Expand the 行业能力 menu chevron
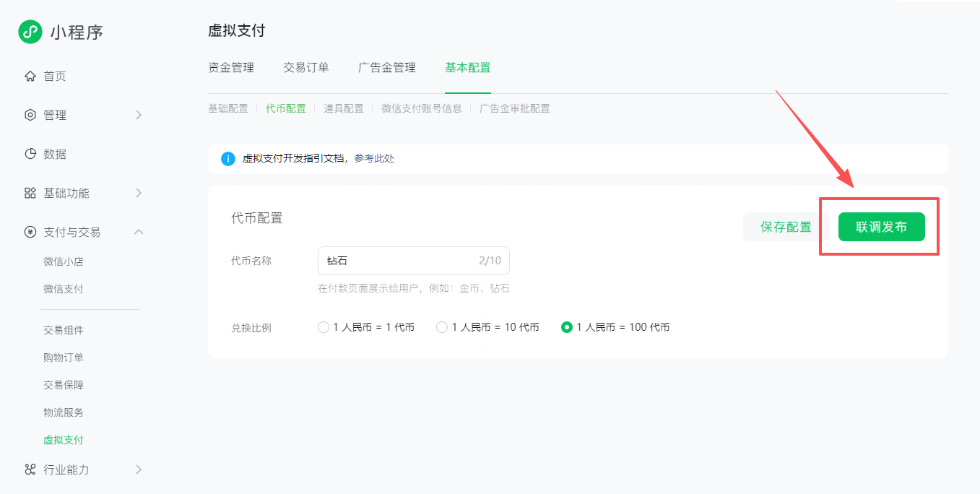980x494 pixels. pos(139,470)
